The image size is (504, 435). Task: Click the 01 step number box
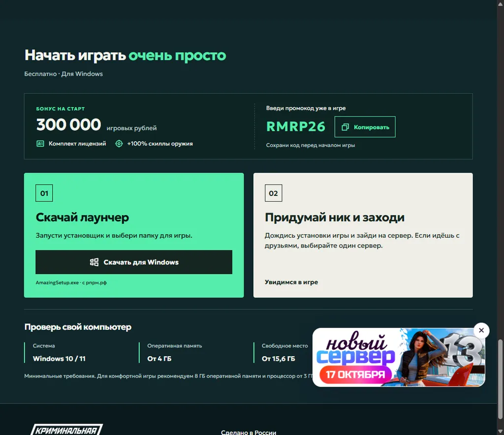coord(44,193)
